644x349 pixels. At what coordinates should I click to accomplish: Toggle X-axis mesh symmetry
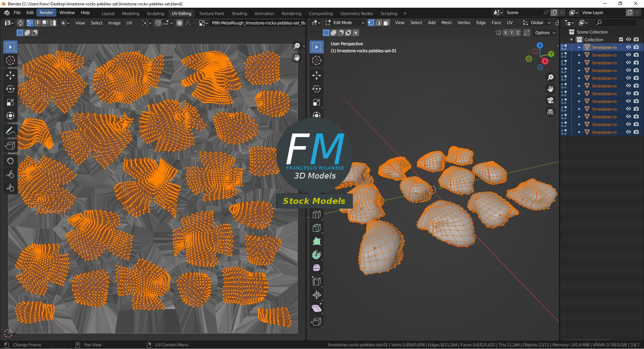click(505, 33)
